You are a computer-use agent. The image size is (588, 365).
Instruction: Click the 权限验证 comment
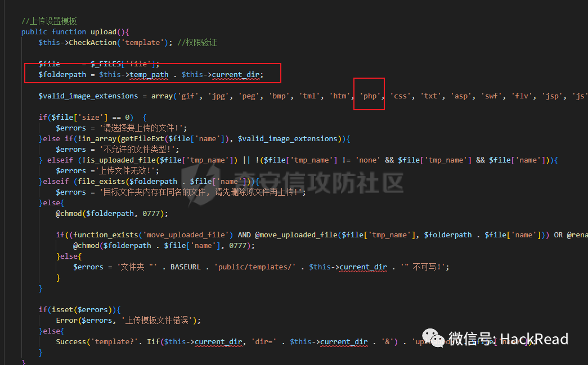point(197,42)
